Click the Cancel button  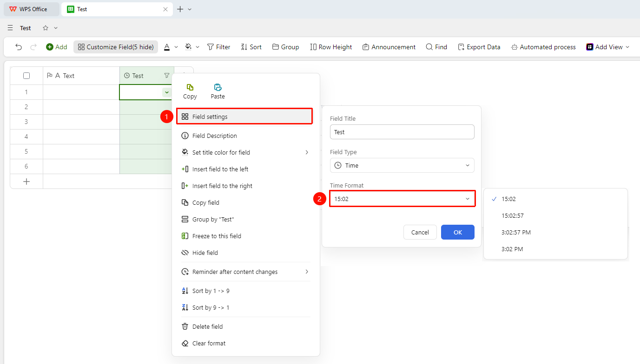420,232
